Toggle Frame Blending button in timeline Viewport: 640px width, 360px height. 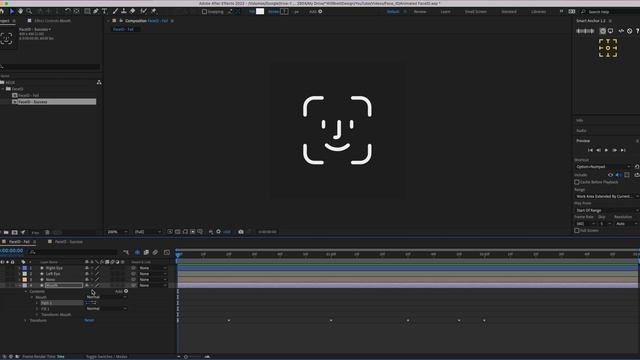pos(146,252)
